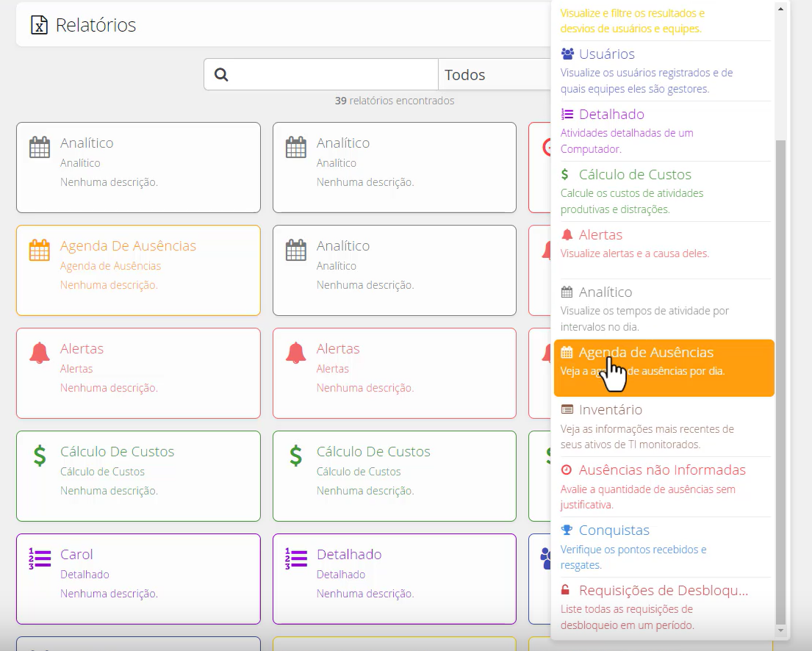
Task: Open the second Analítico card in top row
Action: click(x=395, y=168)
